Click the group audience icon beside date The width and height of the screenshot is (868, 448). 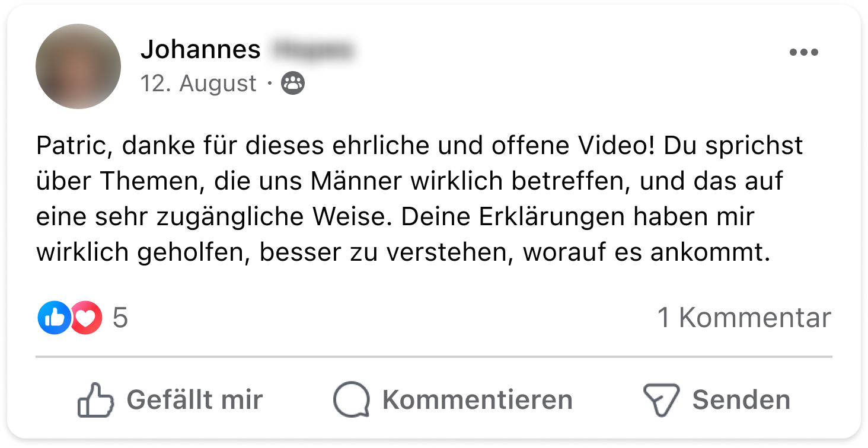[293, 84]
